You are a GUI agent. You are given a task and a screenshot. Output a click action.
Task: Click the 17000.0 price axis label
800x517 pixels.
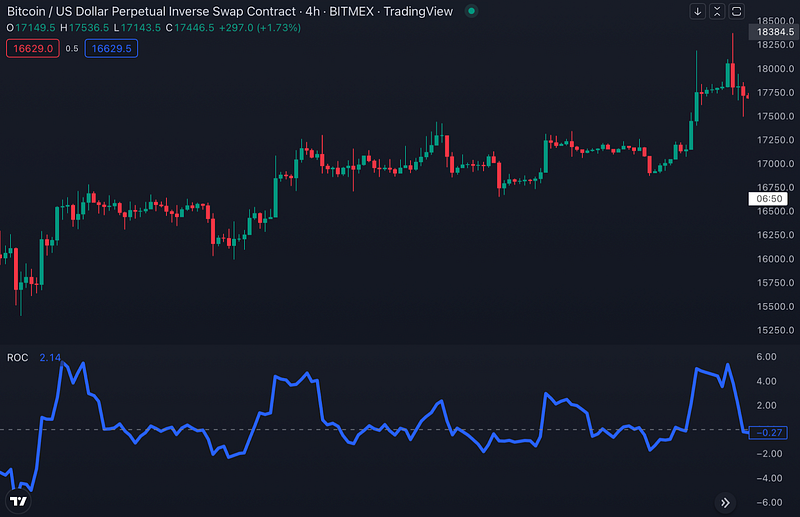point(776,164)
